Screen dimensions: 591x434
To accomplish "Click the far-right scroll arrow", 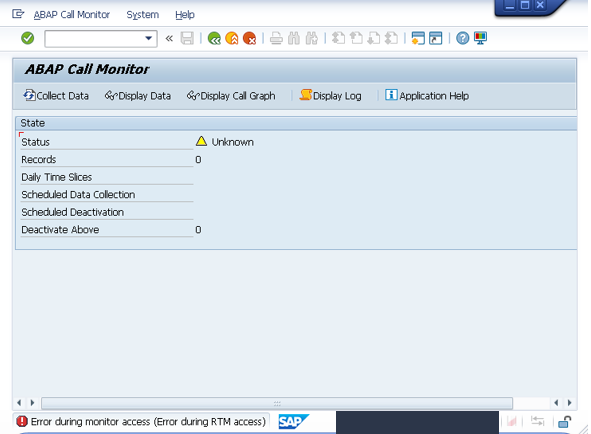I will point(570,403).
